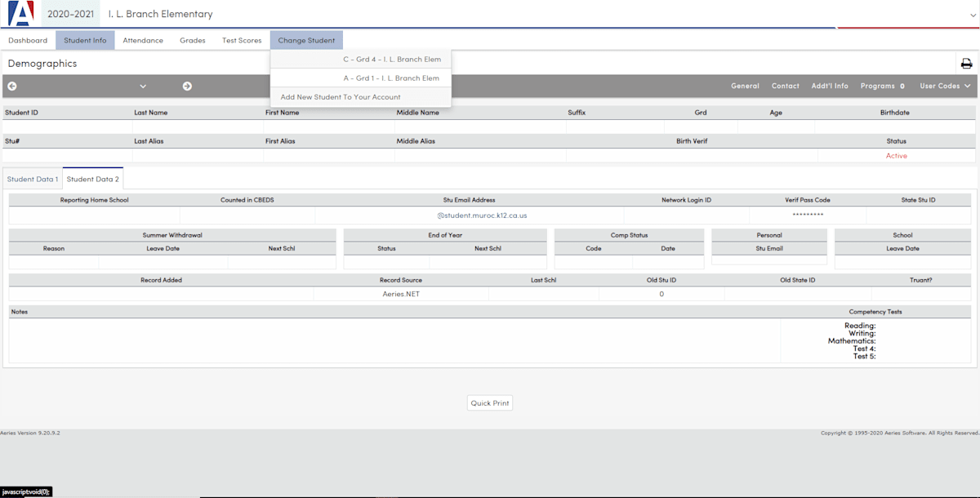This screenshot has width=980, height=498.
Task: Switch to Student Data 1 tab
Action: [x=33, y=179]
